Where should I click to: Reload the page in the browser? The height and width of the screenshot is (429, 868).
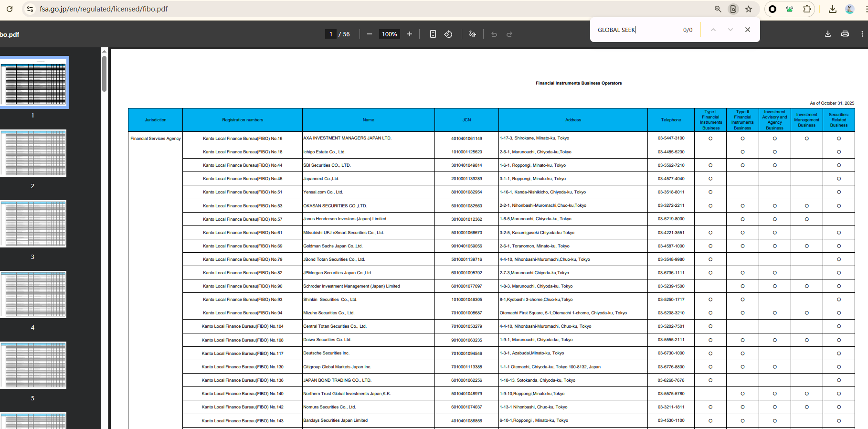pos(10,9)
